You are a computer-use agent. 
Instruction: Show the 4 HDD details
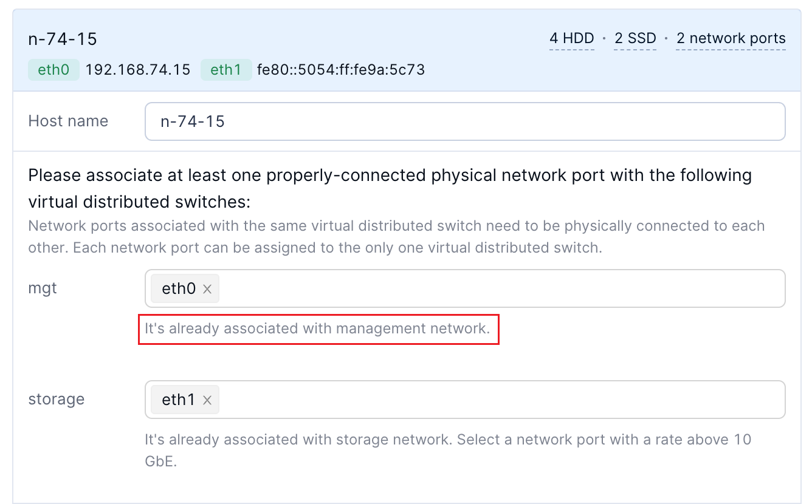(571, 39)
